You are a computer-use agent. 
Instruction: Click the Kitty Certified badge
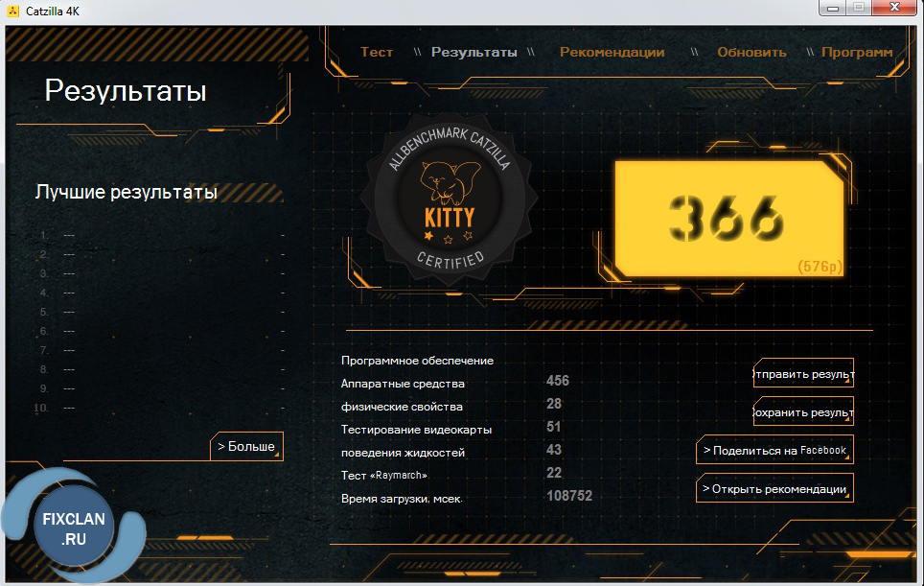pyautogui.click(x=449, y=200)
